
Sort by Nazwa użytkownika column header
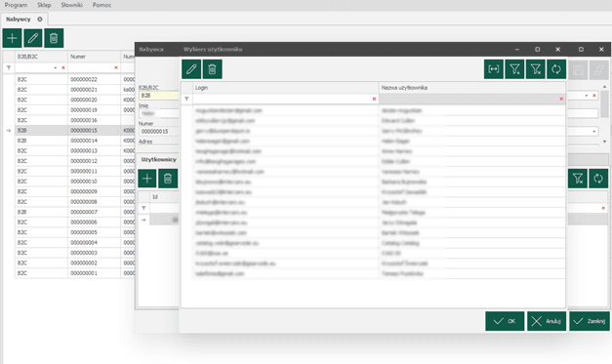472,88
